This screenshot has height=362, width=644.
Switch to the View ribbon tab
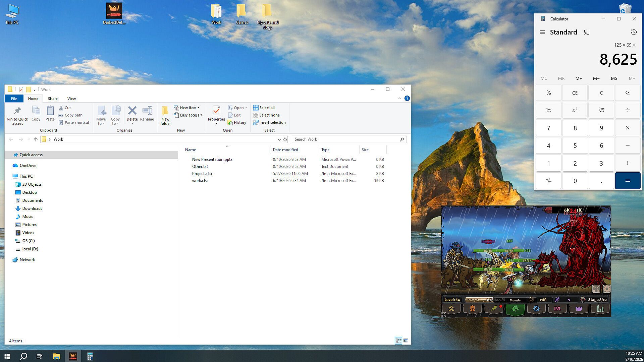[x=71, y=99]
